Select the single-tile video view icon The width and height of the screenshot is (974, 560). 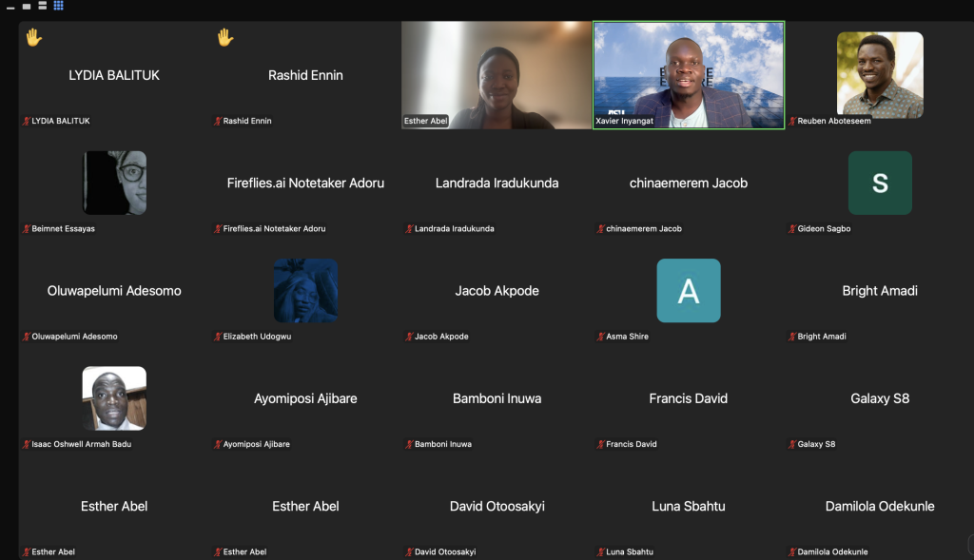(27, 7)
